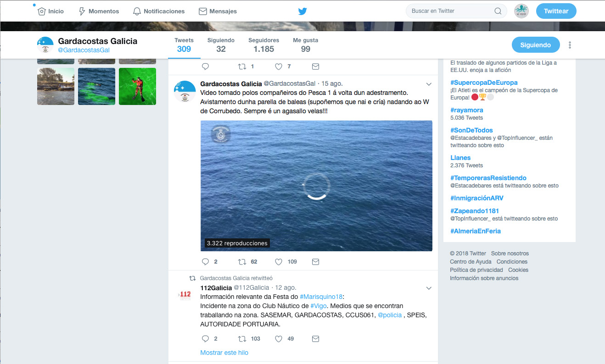Open the profile avatar menu
The width and height of the screenshot is (605, 364).
[x=521, y=11]
